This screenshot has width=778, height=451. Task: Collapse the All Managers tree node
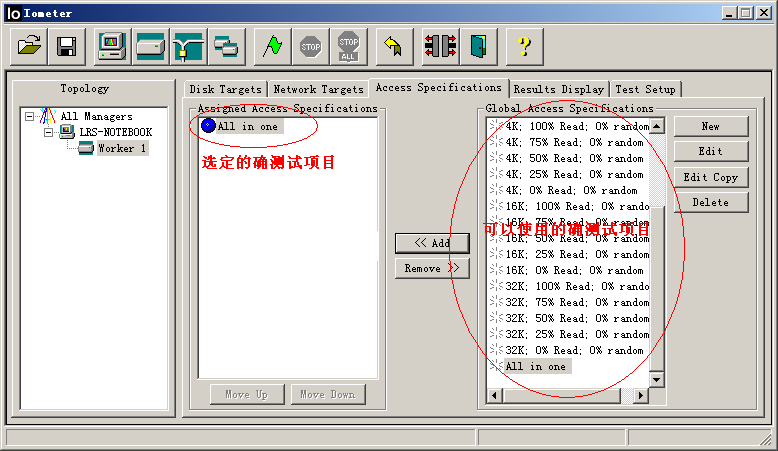(x=30, y=117)
